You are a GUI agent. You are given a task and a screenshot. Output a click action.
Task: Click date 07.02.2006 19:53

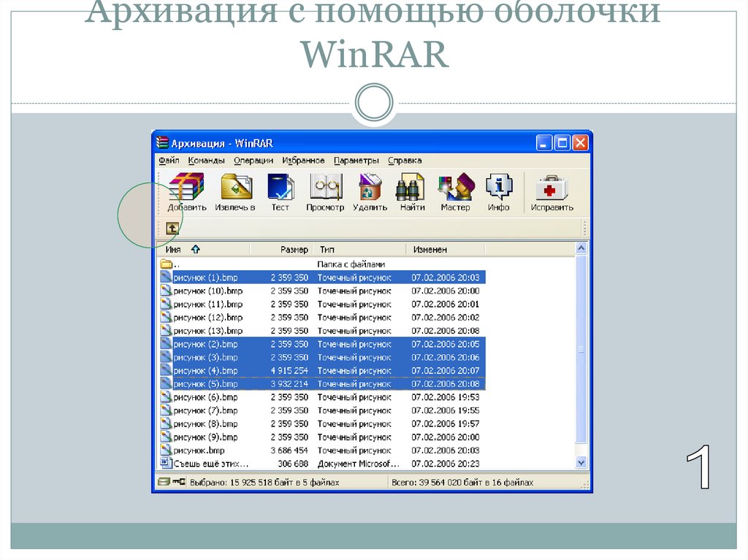446,397
